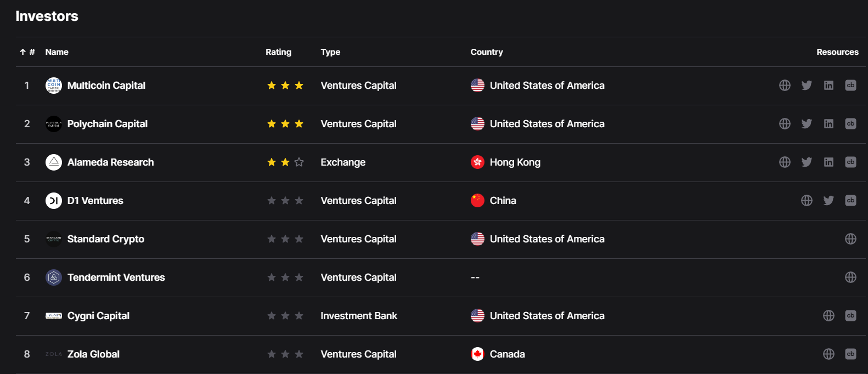The width and height of the screenshot is (868, 374).
Task: Open Polychain Capital's Twitter icon
Action: (807, 124)
